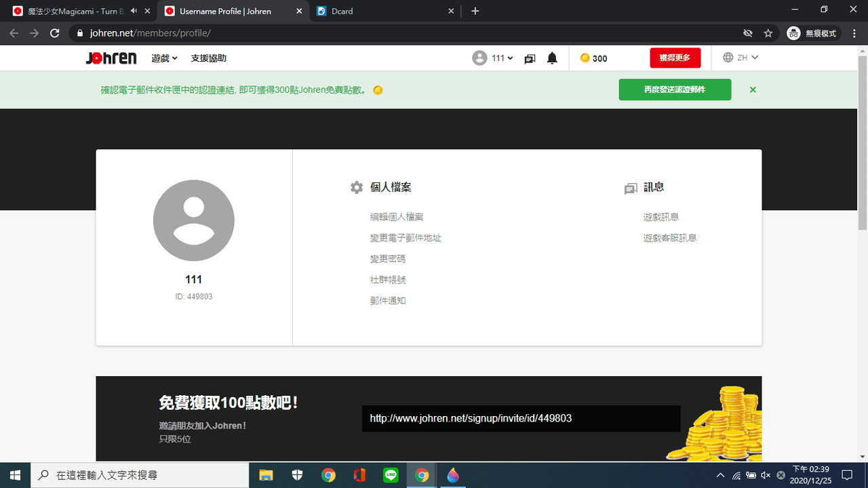Open File Explorer from taskbar

pyautogui.click(x=266, y=475)
